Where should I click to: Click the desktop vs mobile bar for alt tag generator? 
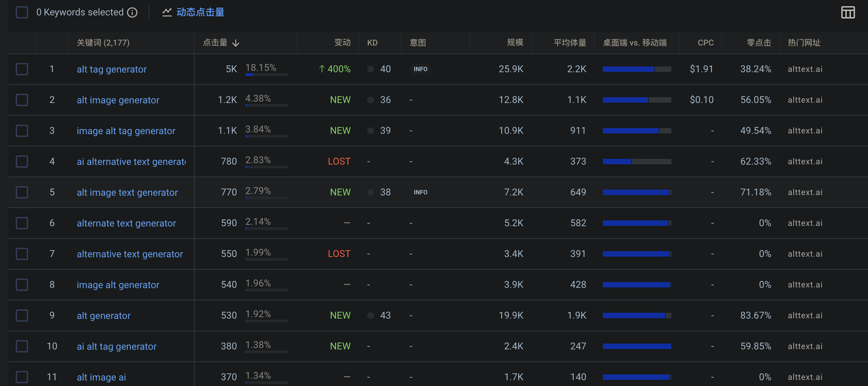(636, 69)
